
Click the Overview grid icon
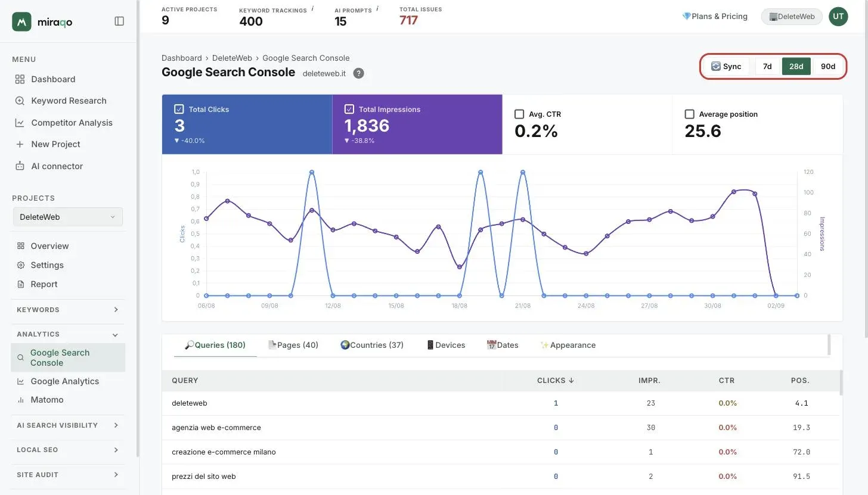point(21,246)
